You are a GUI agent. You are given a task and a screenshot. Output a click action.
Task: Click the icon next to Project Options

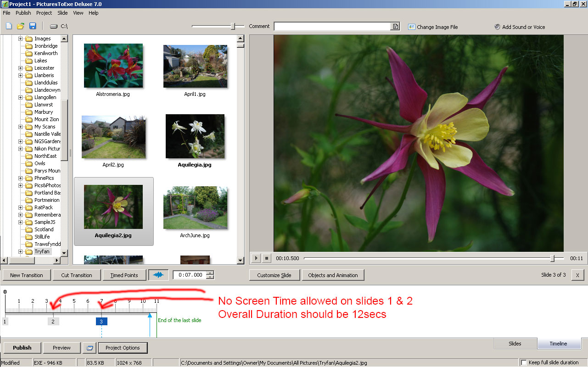click(90, 348)
